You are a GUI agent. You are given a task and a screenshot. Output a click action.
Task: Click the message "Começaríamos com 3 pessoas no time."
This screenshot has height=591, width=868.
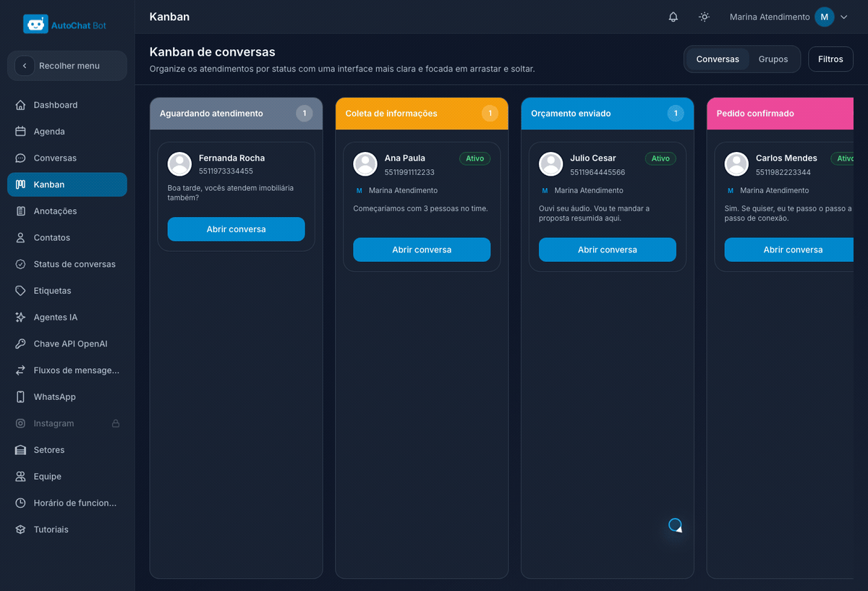(420, 208)
